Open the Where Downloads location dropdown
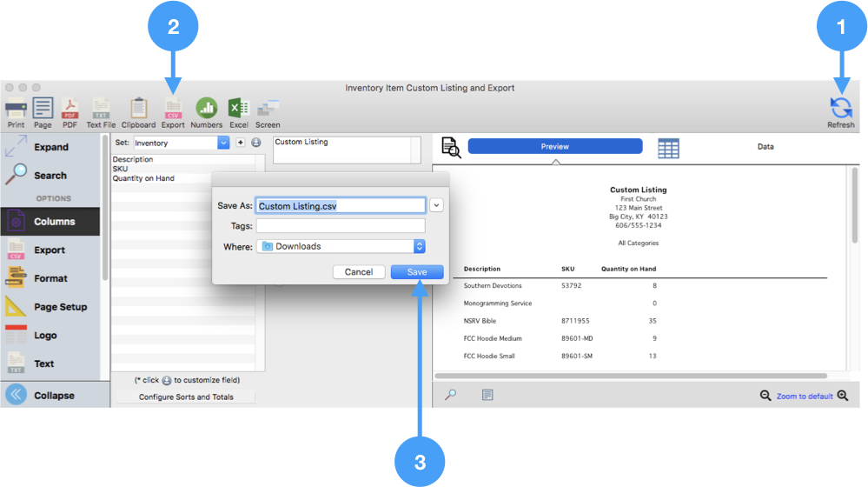This screenshot has width=868, height=487. pyautogui.click(x=419, y=246)
